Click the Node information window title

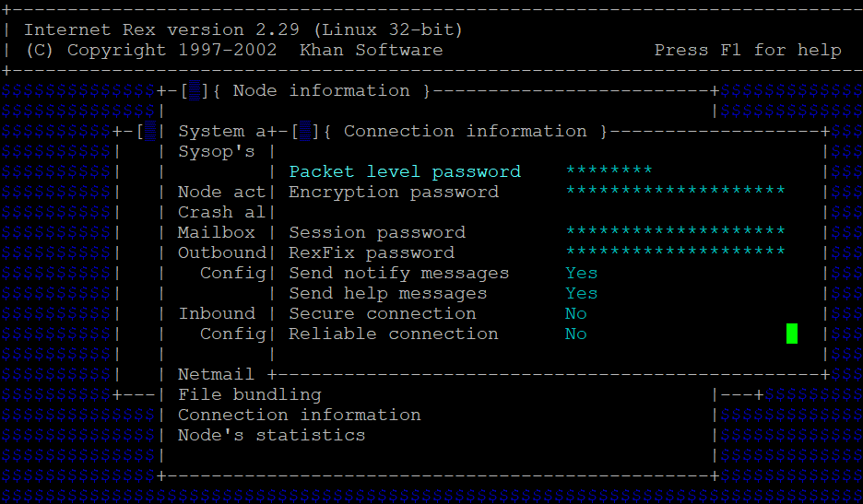(322, 90)
